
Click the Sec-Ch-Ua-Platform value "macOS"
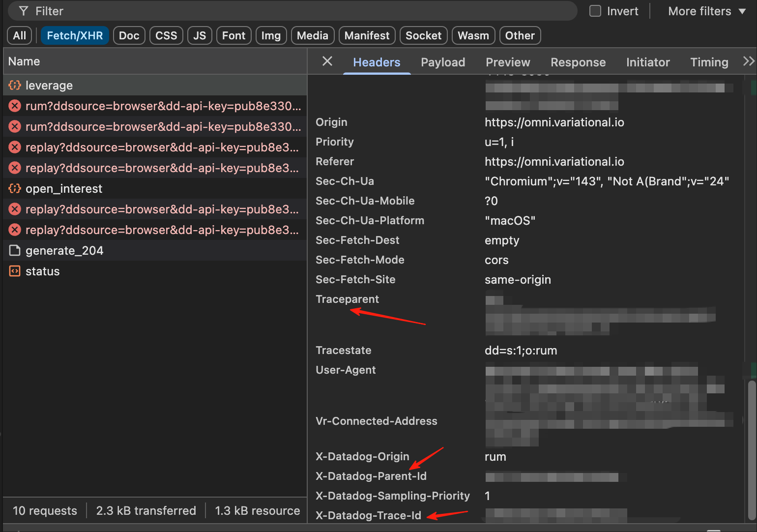[510, 220]
